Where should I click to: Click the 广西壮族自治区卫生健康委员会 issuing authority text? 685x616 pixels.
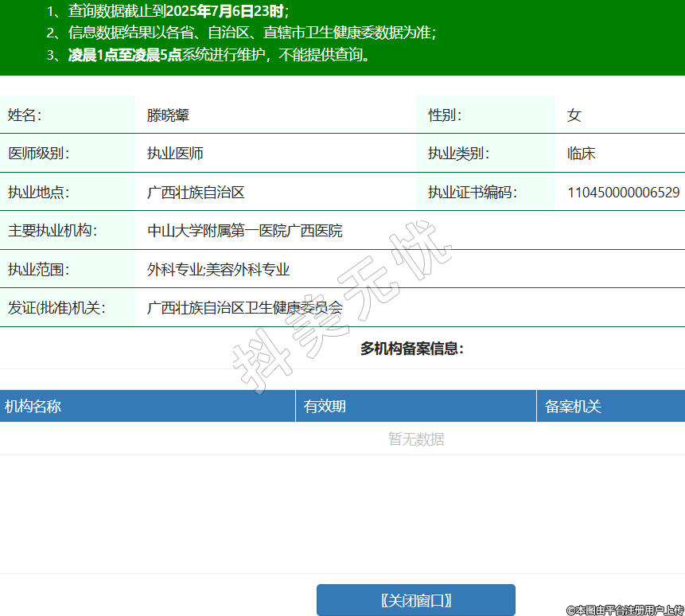245,308
